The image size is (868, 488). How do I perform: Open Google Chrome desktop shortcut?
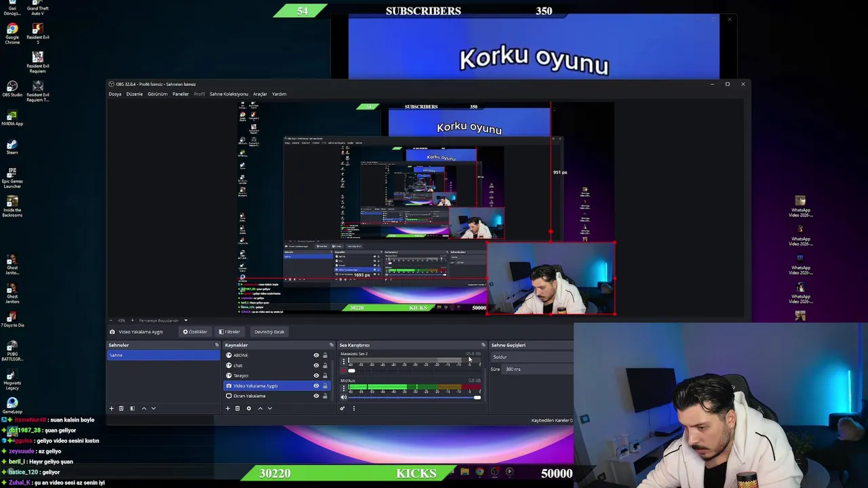tap(12, 34)
